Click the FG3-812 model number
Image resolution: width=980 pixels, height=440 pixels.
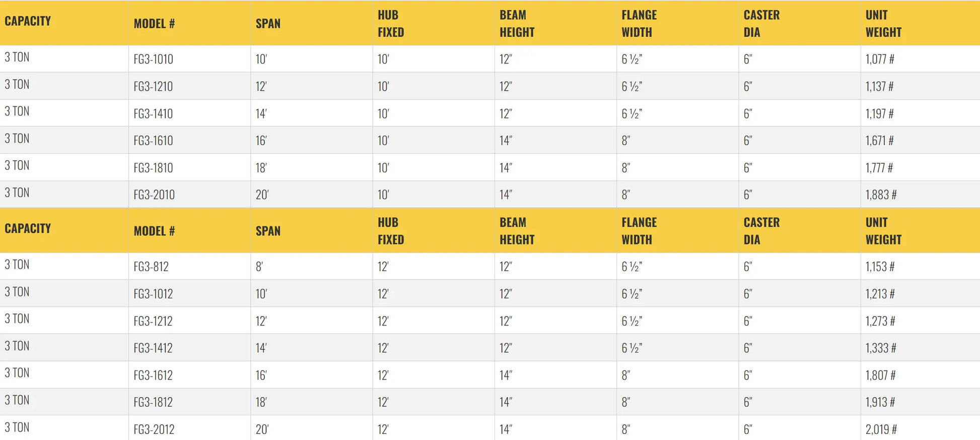click(x=151, y=267)
